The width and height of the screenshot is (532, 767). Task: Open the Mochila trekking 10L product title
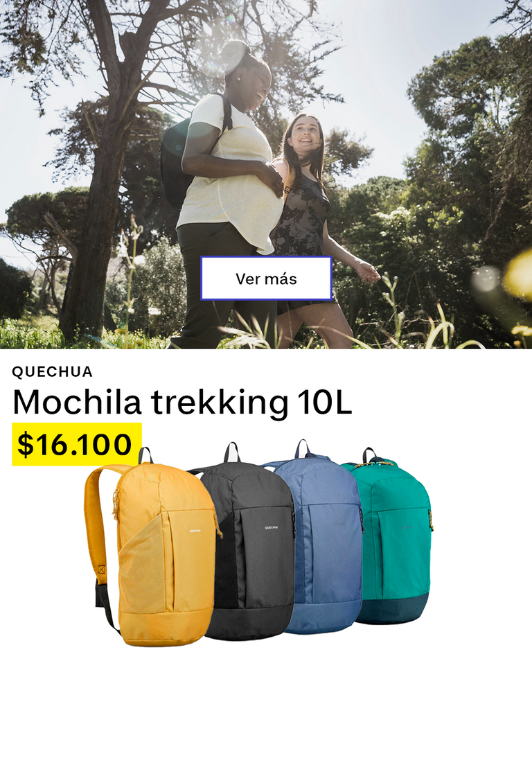pyautogui.click(x=182, y=402)
